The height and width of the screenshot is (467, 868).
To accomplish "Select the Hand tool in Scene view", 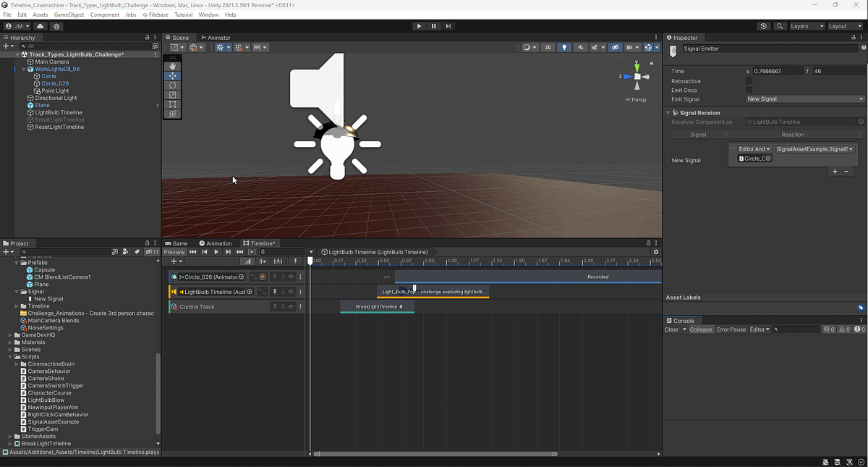I will (x=172, y=66).
